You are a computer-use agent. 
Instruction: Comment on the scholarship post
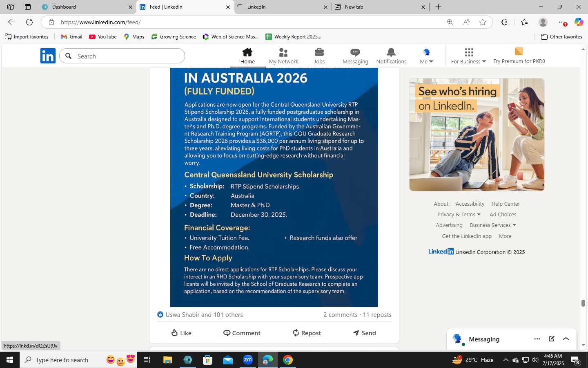242,333
